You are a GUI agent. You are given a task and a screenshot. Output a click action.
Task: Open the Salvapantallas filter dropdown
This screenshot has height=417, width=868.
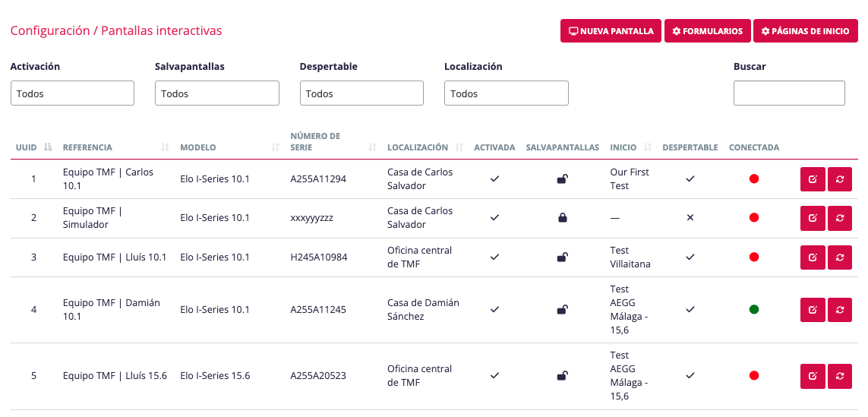click(x=217, y=93)
